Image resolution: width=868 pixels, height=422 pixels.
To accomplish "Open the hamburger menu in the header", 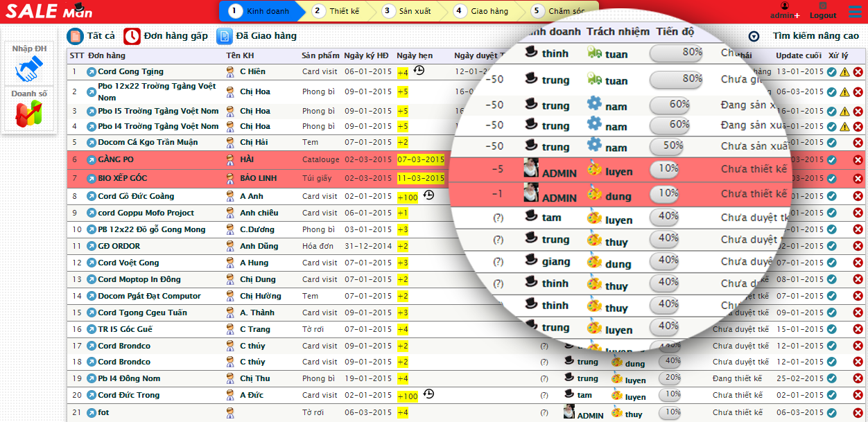I will 854,11.
